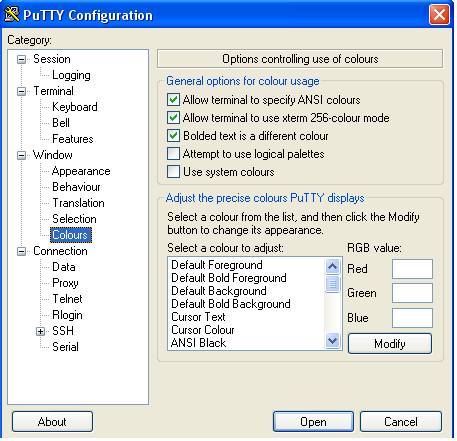Close the PuTTY Configuration window
The image size is (457, 441).
tap(439, 15)
